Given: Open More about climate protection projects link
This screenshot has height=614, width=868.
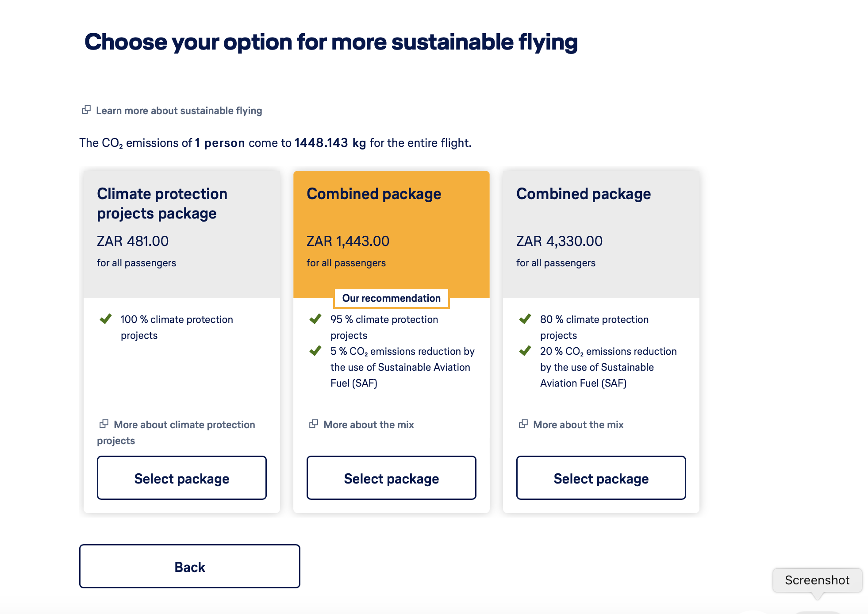Looking at the screenshot, I should pyautogui.click(x=176, y=433).
